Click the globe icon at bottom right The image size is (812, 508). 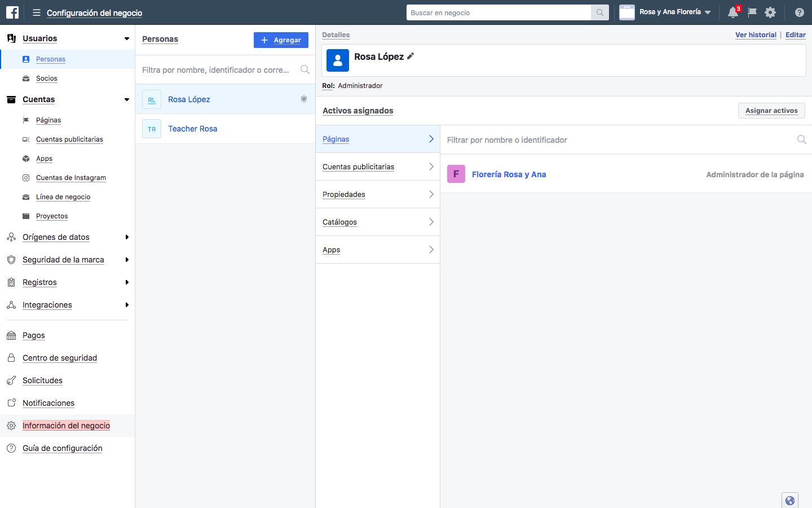pyautogui.click(x=790, y=501)
